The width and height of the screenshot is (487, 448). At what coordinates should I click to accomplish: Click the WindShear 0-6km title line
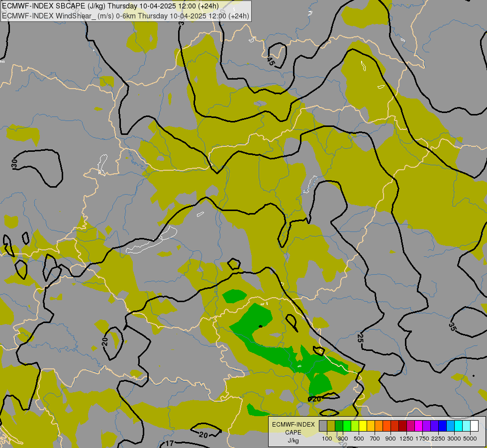(125, 15)
